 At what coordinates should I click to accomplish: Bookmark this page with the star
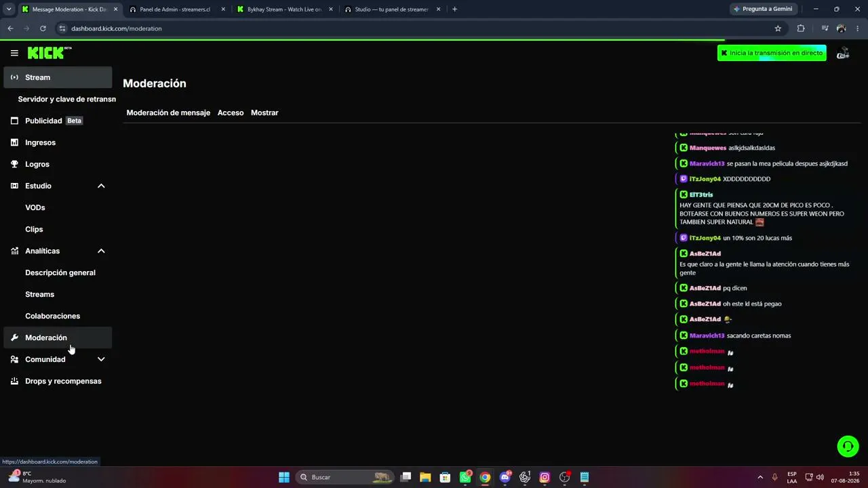pyautogui.click(x=778, y=28)
